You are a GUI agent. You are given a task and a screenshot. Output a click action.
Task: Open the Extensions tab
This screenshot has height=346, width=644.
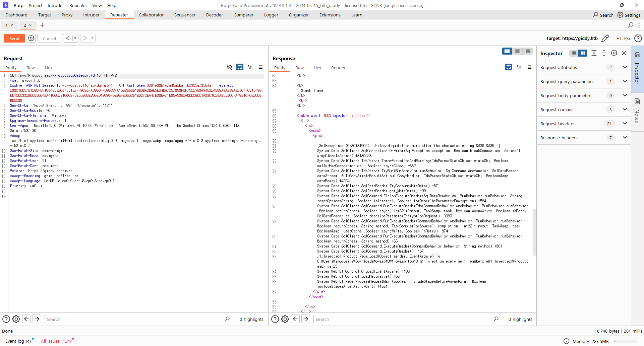tap(330, 15)
